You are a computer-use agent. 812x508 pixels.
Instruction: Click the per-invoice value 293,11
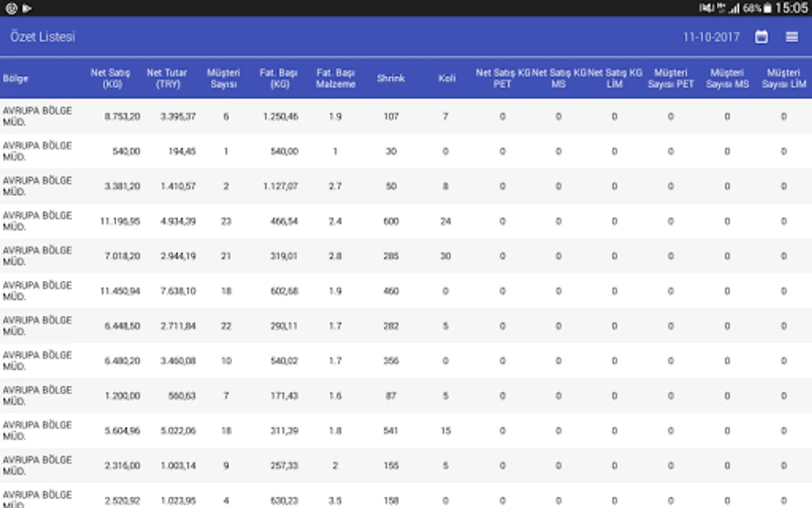click(284, 326)
